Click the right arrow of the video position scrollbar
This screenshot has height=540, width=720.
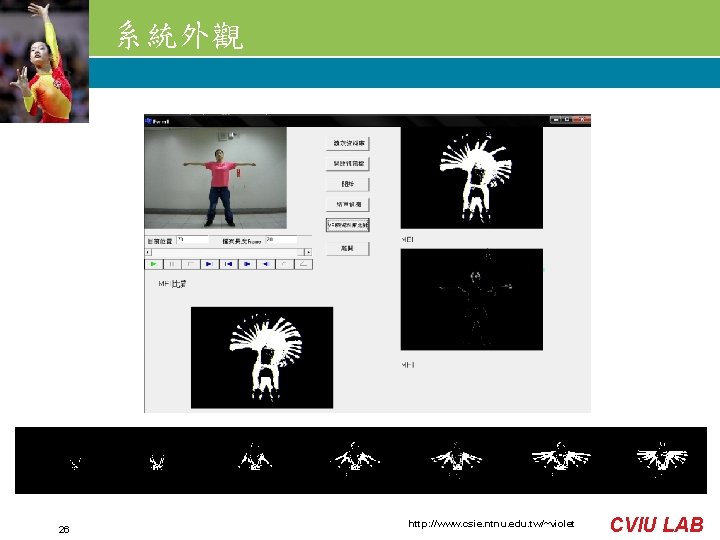point(309,252)
